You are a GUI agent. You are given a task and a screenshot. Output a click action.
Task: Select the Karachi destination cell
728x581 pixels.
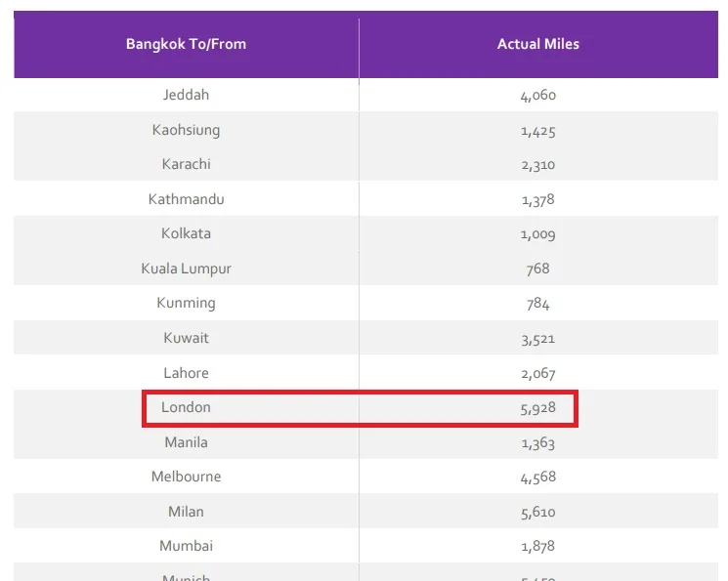click(x=187, y=164)
